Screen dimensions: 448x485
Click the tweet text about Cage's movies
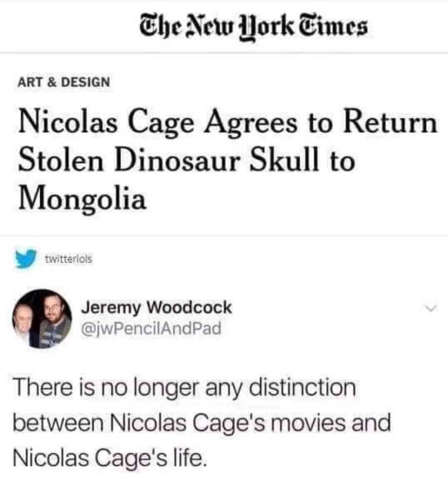click(x=202, y=423)
